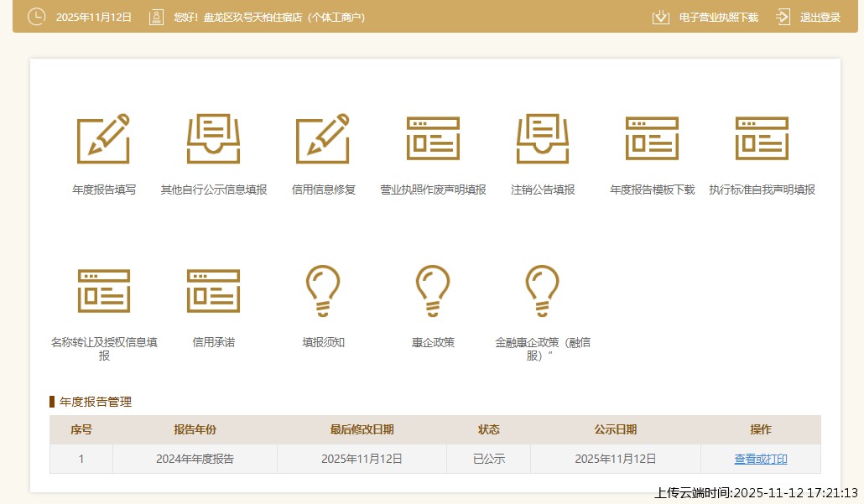
Task: Open the 年度报告填写 pencil icon
Action: tap(104, 138)
